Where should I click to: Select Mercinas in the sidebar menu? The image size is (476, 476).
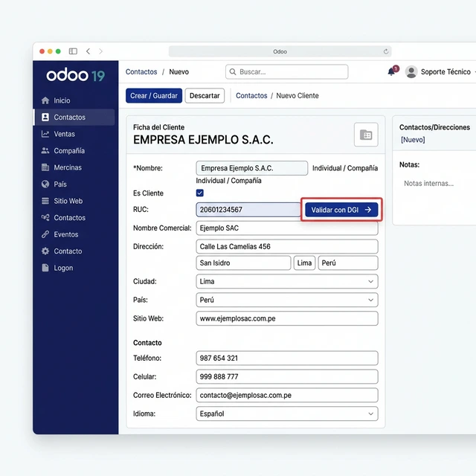tap(68, 167)
